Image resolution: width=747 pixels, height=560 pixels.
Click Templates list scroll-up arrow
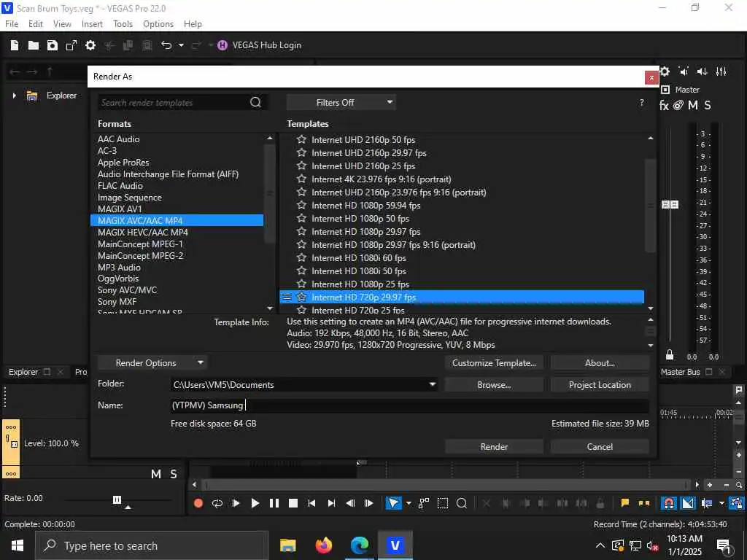point(650,138)
